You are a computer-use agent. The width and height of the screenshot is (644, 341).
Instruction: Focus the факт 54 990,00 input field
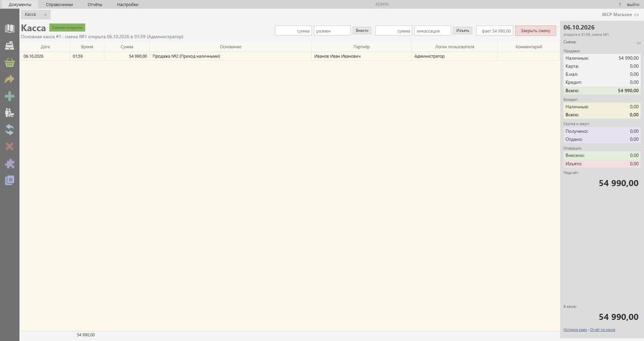[495, 31]
